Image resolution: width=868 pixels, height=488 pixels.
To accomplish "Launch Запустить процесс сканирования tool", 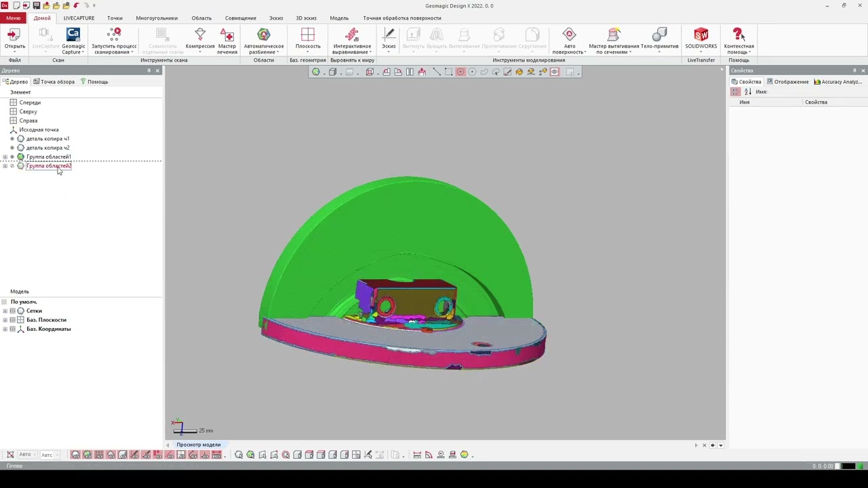I will click(x=114, y=40).
